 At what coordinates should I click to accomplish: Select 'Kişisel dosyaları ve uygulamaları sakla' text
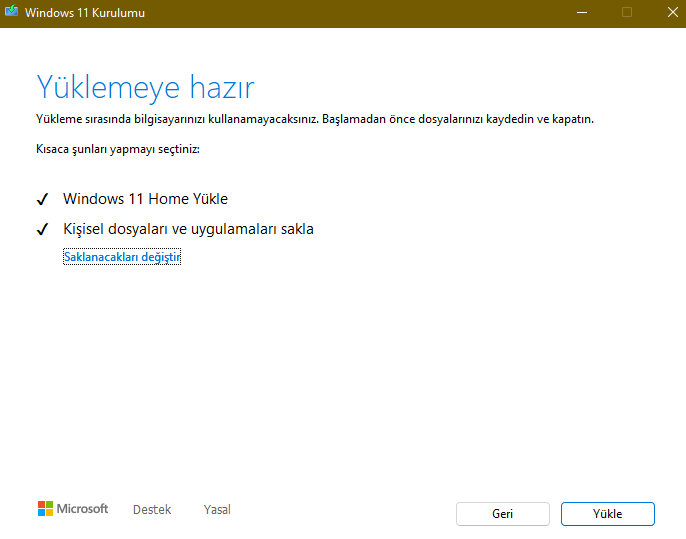pos(188,229)
